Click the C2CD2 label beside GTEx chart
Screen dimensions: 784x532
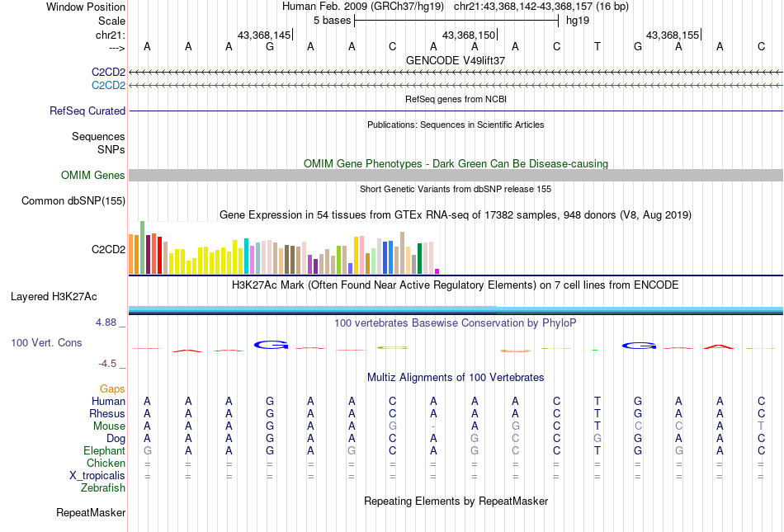point(108,249)
